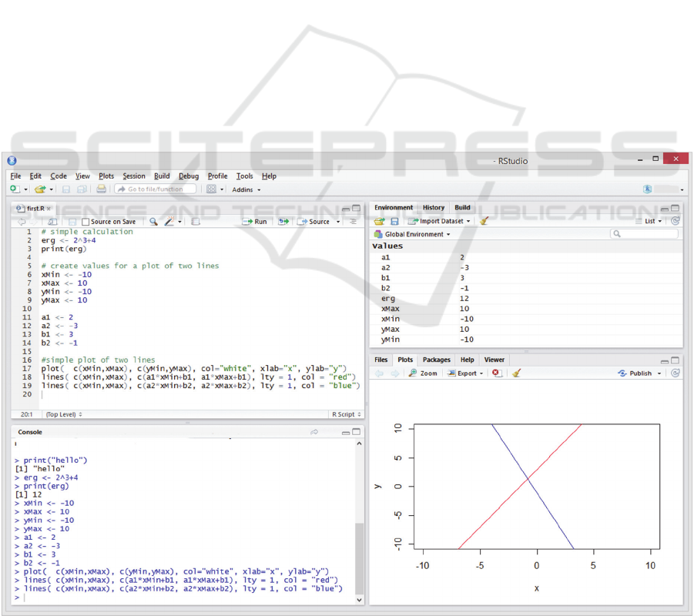Switch to the Packages tab

tap(436, 360)
